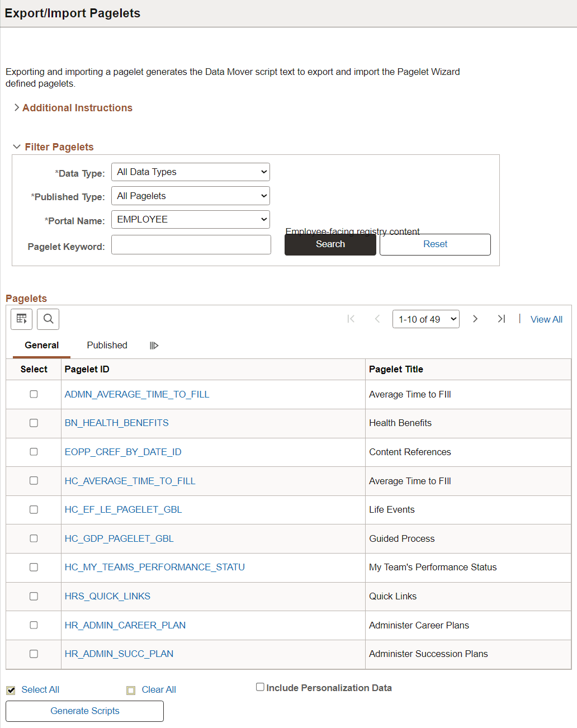
Task: Switch to the Published tab
Action: (107, 345)
